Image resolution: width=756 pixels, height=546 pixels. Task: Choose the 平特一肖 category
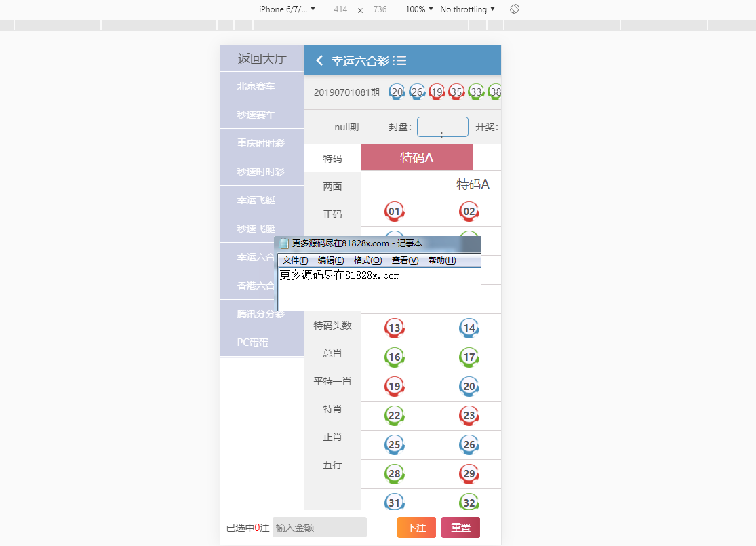332,381
